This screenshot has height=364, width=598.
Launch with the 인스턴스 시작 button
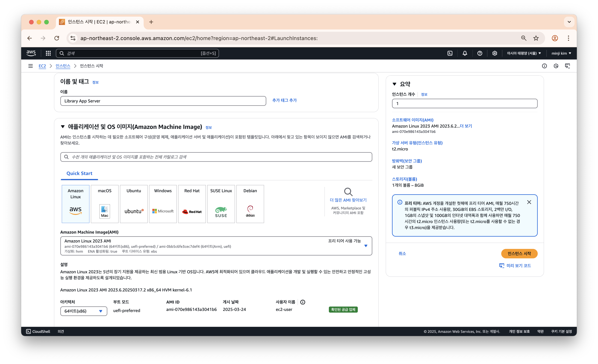(x=519, y=254)
